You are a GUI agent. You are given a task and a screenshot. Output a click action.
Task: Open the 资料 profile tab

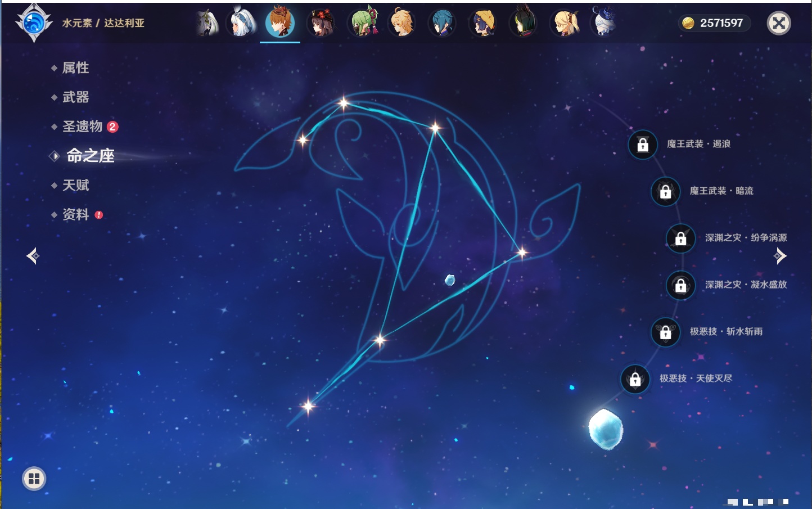[75, 214]
